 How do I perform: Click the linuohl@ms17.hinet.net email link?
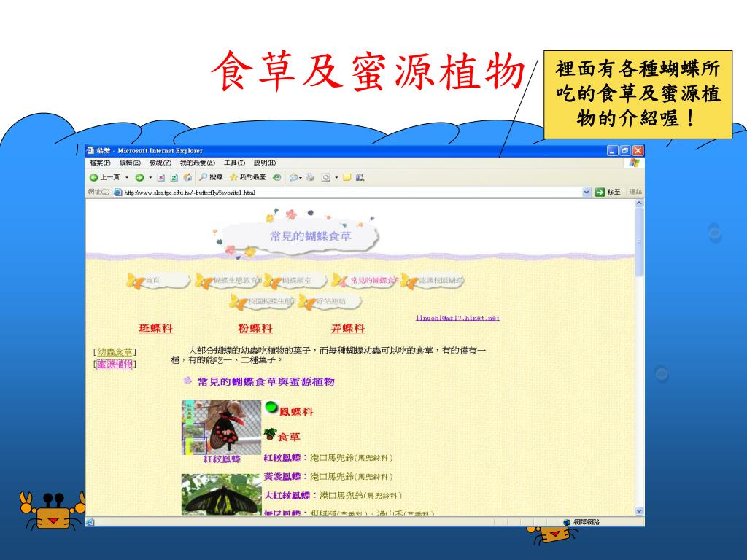coord(457,318)
